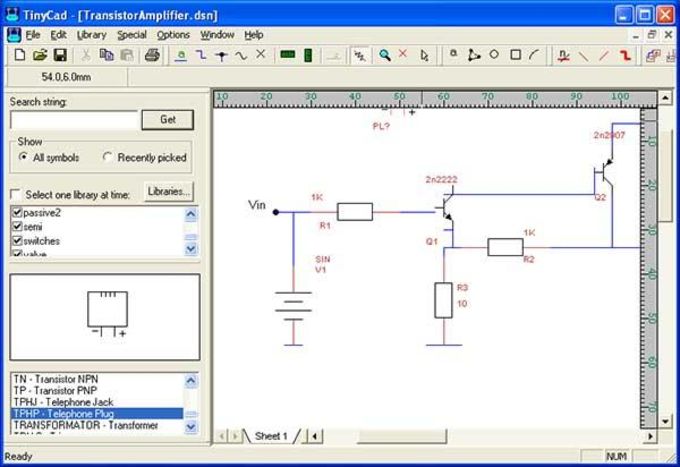Select the arrow pointer edit tool

point(425,56)
